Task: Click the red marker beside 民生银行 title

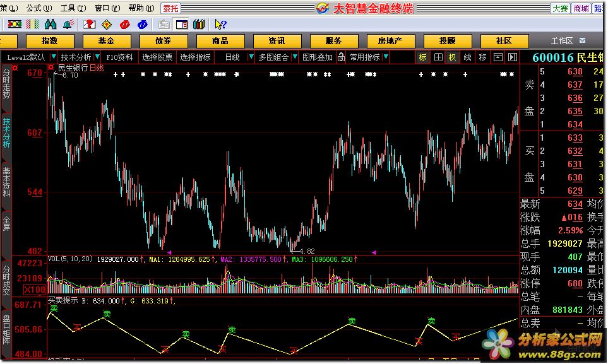Action: (x=51, y=68)
